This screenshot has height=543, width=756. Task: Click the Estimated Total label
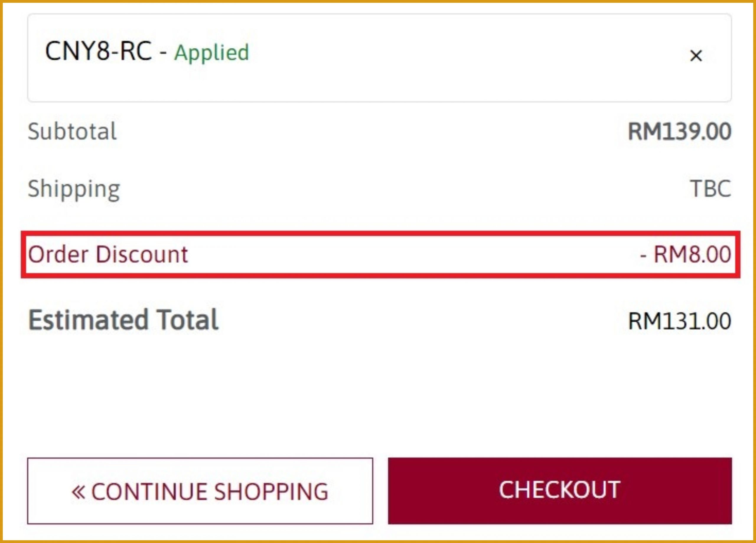[123, 320]
